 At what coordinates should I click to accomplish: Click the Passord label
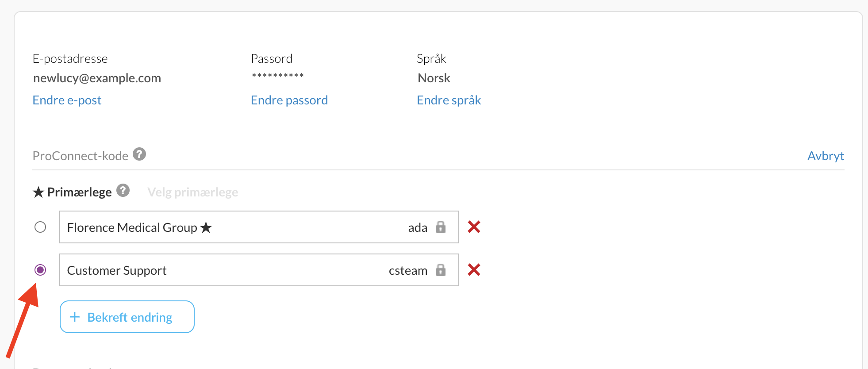[x=272, y=58]
